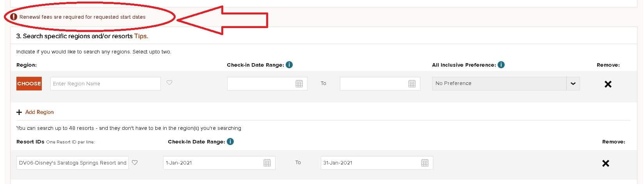Select the 'Resort IDs' label
The image size is (644, 184).
pos(30,142)
